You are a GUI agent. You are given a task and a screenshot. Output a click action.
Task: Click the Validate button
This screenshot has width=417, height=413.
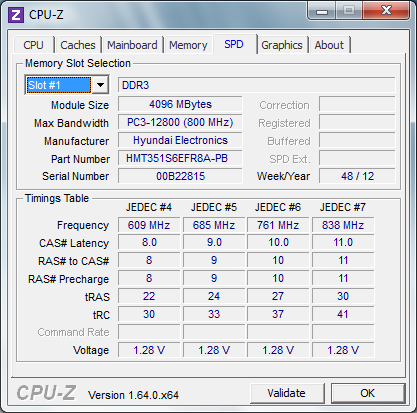pyautogui.click(x=287, y=393)
